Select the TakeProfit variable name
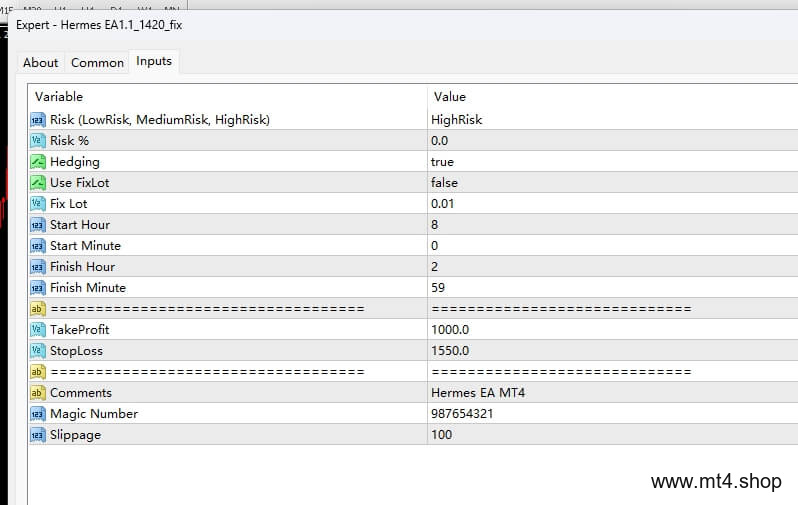The width and height of the screenshot is (798, 505). point(79,330)
